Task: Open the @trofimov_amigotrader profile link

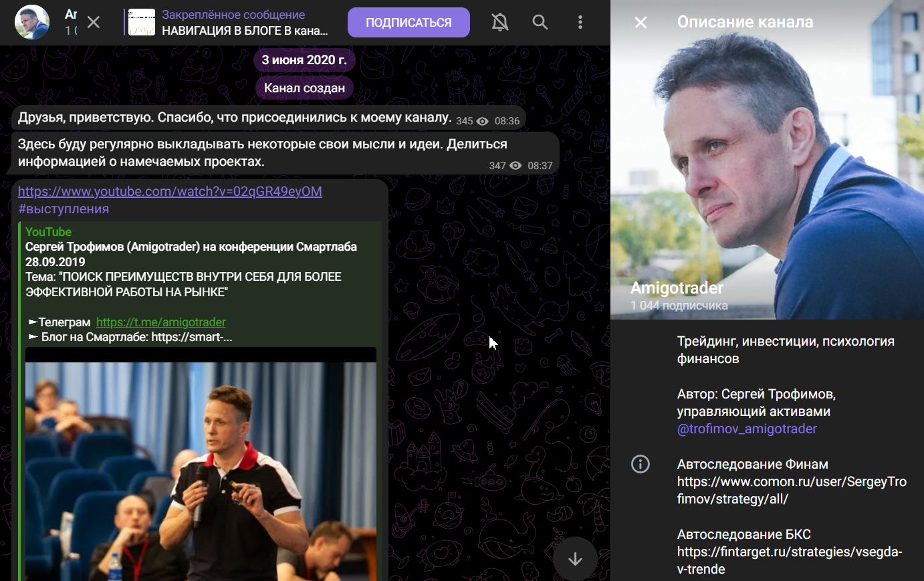Action: click(747, 429)
